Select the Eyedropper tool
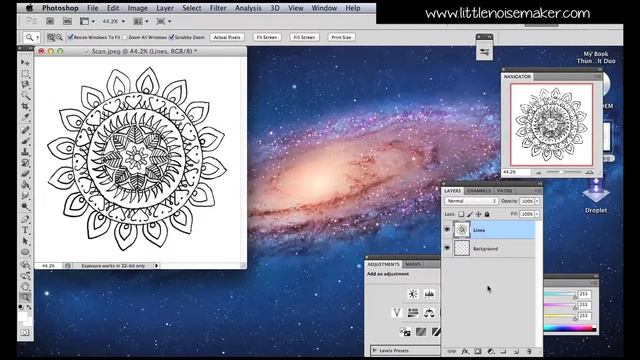Screen dimensions: 640x360 [25, 117]
